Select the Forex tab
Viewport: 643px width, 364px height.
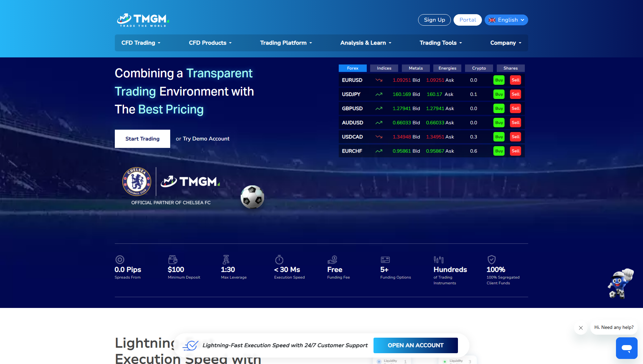tap(353, 68)
